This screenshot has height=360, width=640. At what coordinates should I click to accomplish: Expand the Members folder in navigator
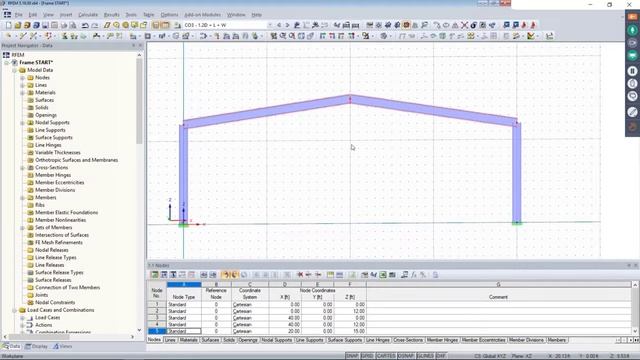click(x=23, y=198)
